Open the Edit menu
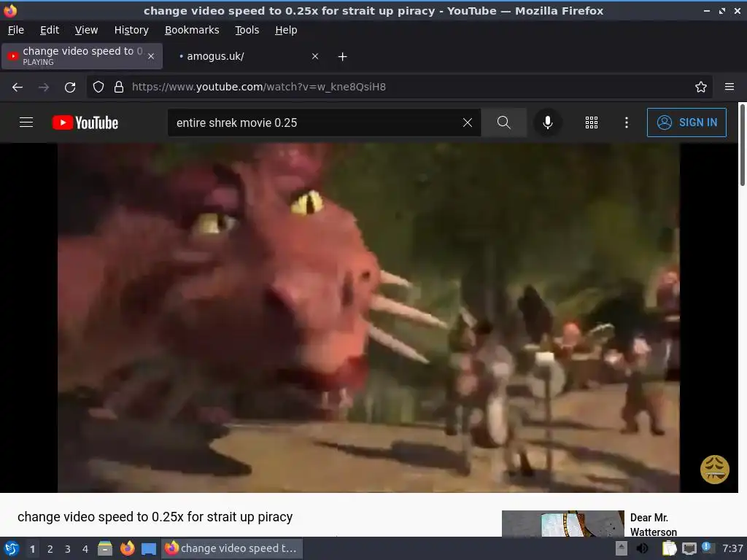This screenshot has width=747, height=560. click(x=50, y=30)
